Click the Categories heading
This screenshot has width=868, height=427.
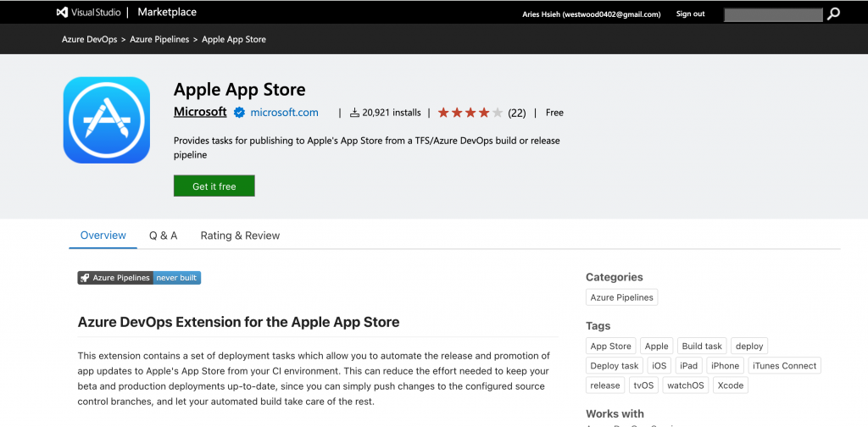(x=615, y=277)
